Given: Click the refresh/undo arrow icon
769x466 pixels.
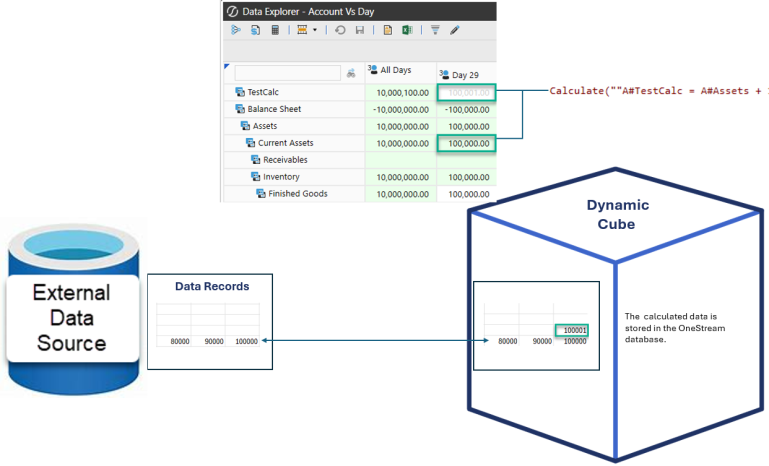Looking at the screenshot, I should (x=340, y=31).
